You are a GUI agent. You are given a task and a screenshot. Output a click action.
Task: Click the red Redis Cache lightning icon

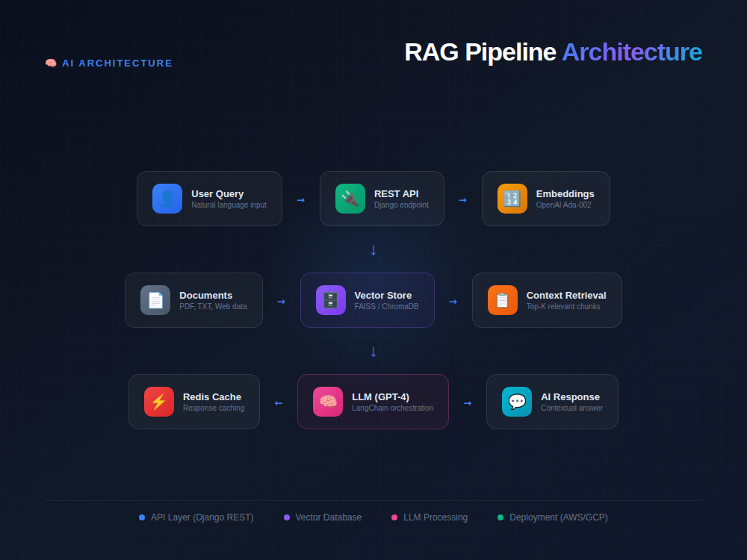tap(159, 402)
